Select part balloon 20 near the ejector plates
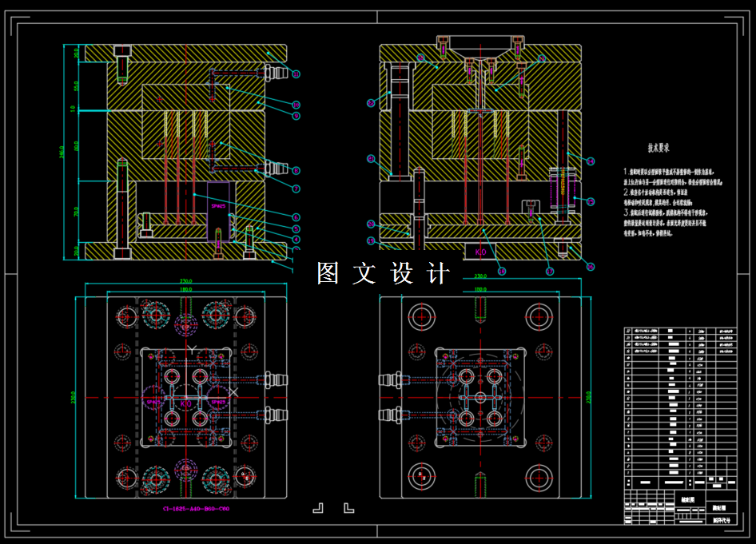The height and width of the screenshot is (544, 756). click(371, 224)
